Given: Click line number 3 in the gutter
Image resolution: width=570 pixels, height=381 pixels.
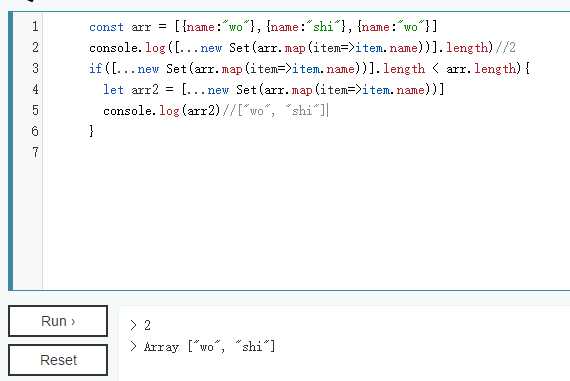Looking at the screenshot, I should (x=35, y=68).
